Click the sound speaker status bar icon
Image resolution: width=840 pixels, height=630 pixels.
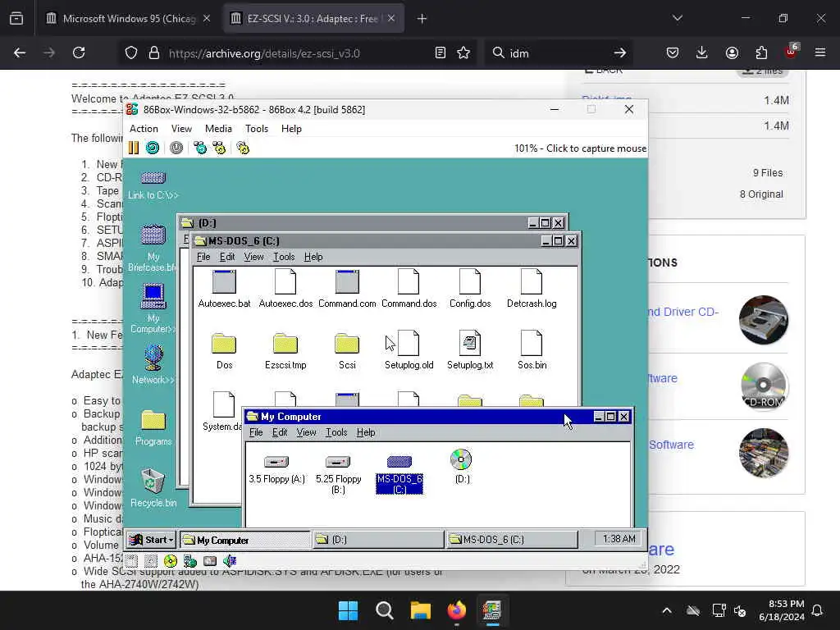point(230,561)
